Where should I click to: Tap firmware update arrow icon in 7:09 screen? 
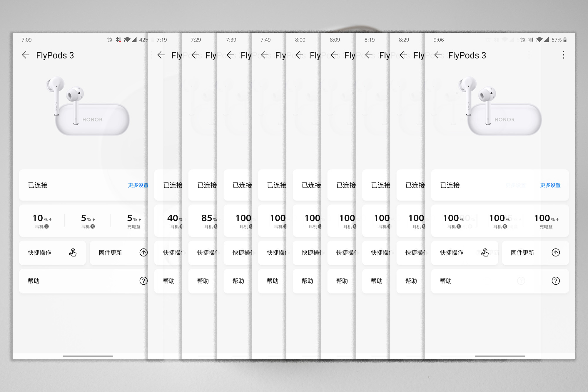tap(143, 253)
